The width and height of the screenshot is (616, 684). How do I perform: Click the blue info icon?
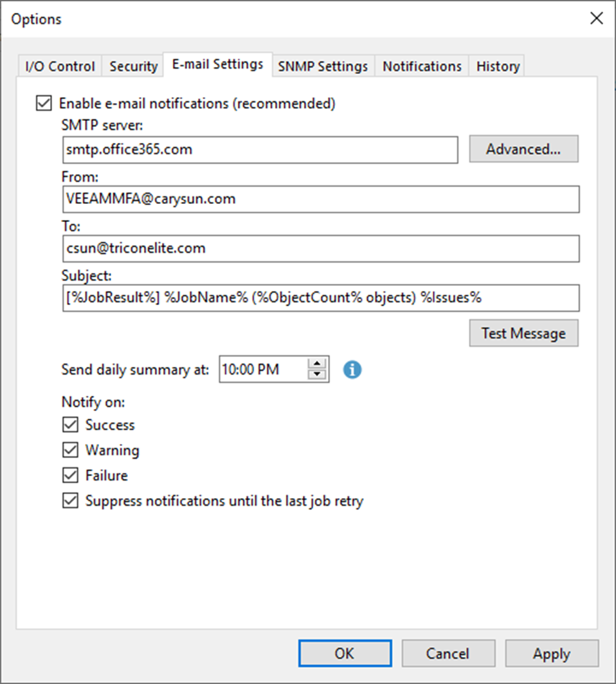(x=352, y=369)
